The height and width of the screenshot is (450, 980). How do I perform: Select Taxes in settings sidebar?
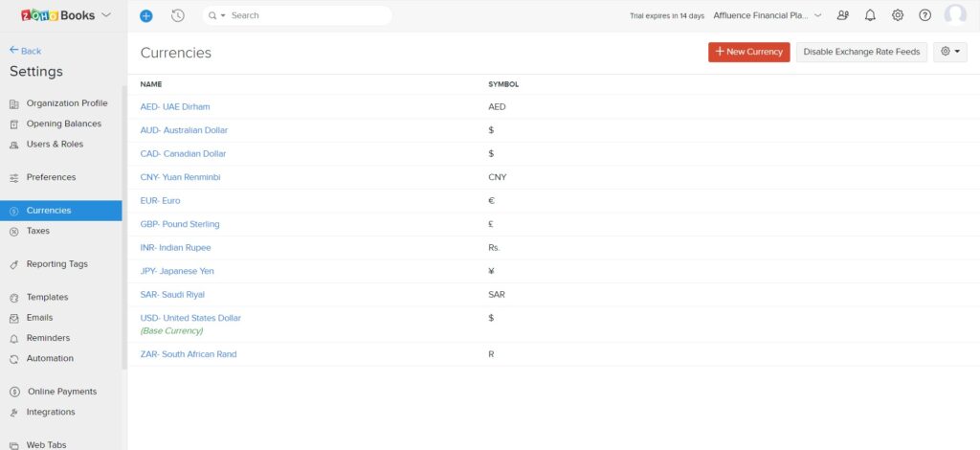tap(38, 231)
